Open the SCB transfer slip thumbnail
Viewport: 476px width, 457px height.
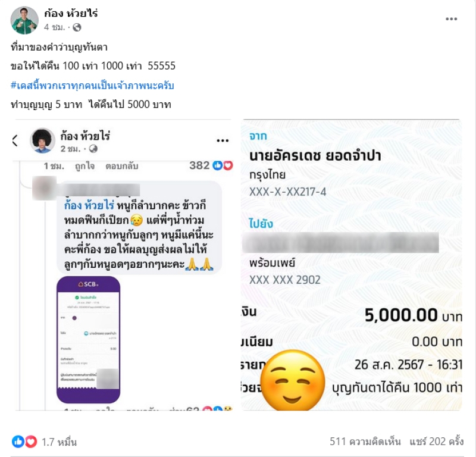pos(88,340)
